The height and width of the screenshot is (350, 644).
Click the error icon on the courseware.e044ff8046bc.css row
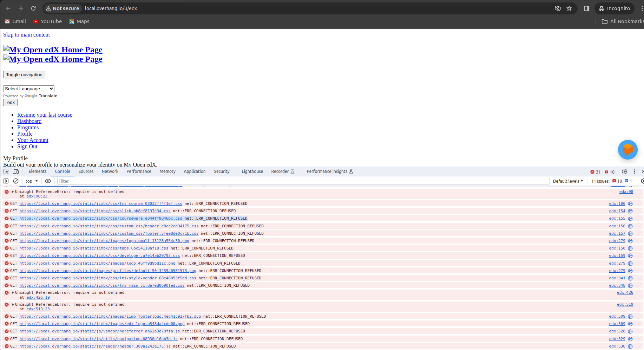click(x=7, y=219)
